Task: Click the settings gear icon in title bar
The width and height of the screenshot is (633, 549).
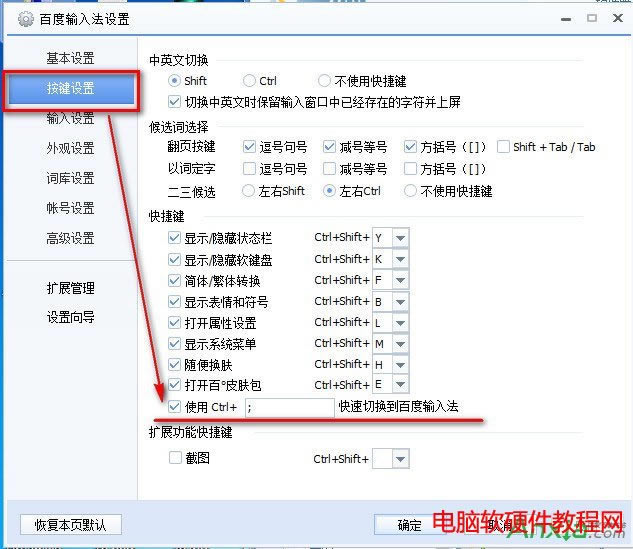Action: [25, 19]
